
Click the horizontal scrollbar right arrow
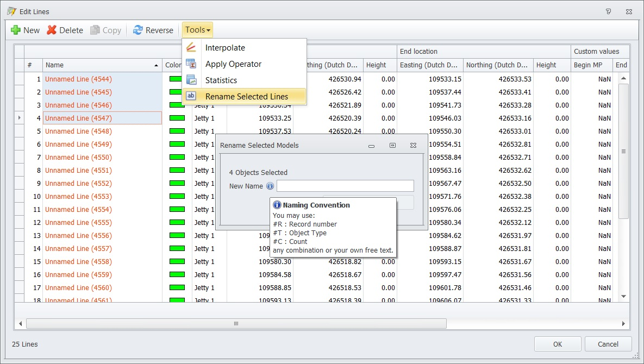[x=623, y=324]
